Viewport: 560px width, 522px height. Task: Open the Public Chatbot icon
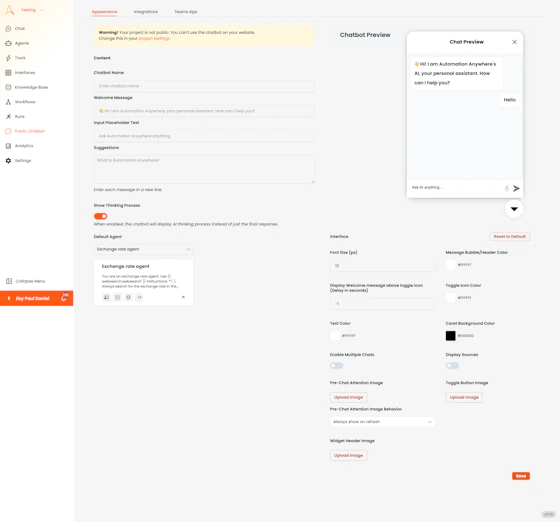pyautogui.click(x=8, y=131)
